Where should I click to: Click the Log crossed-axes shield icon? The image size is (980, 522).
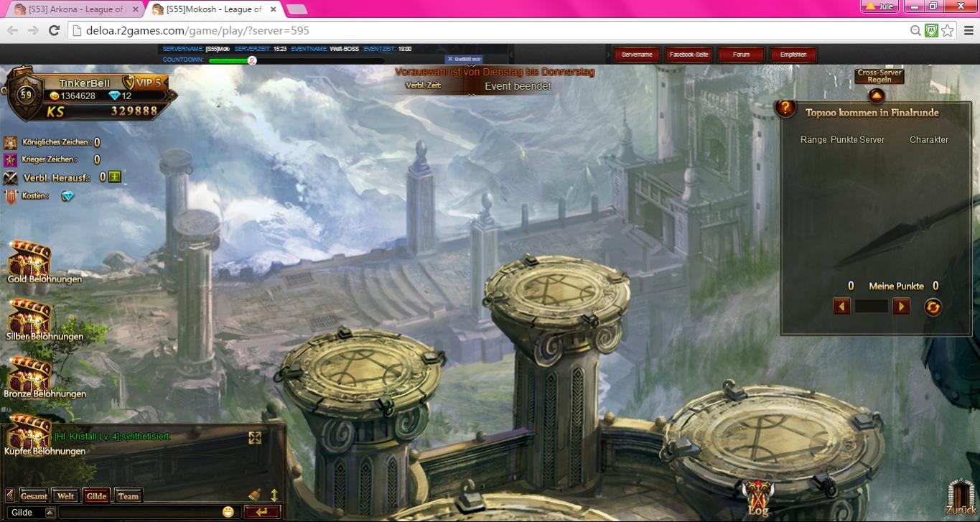pyautogui.click(x=758, y=496)
